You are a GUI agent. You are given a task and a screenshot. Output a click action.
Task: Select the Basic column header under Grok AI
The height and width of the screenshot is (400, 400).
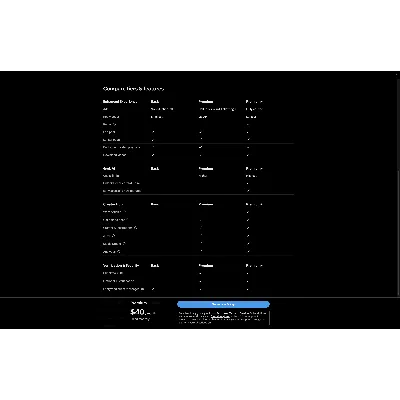(x=155, y=169)
